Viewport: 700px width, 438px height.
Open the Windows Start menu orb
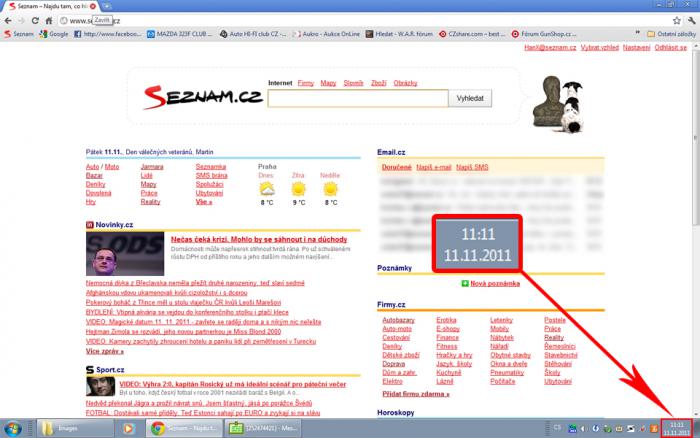tap(12, 427)
